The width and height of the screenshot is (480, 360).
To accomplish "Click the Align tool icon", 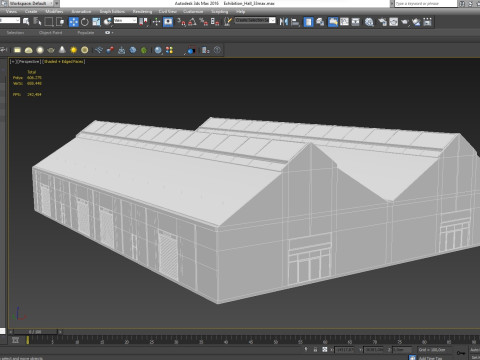I will coord(295,22).
